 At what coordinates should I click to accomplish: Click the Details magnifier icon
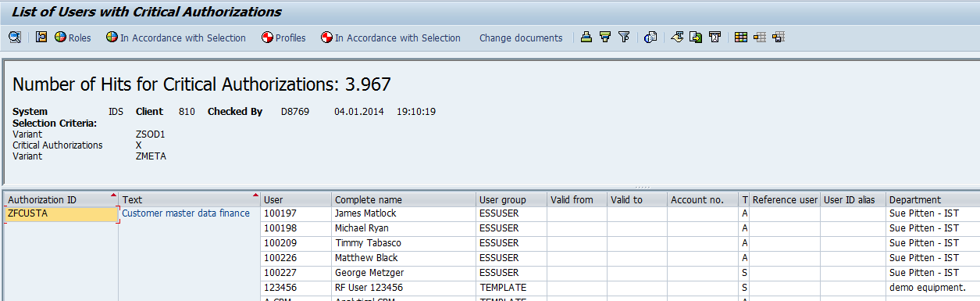click(14, 38)
